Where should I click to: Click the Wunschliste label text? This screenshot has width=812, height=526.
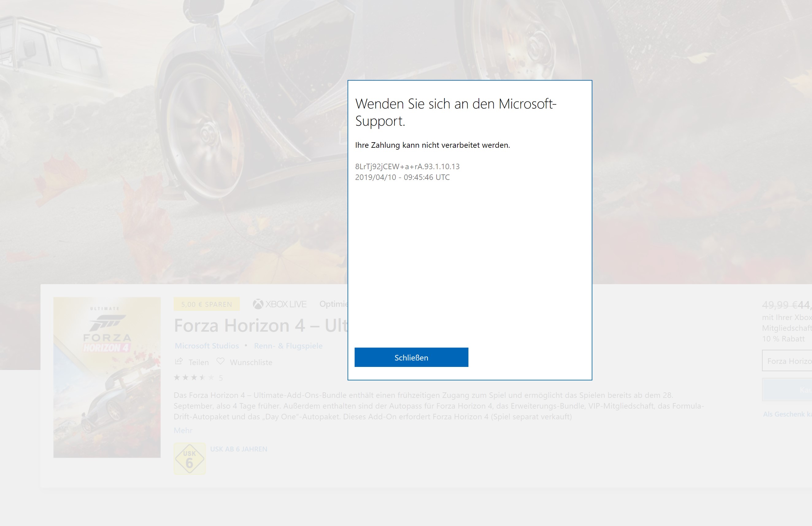251,362
